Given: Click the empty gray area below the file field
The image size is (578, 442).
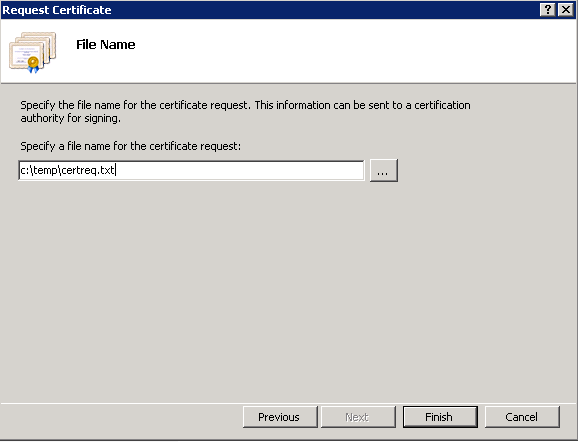Looking at the screenshot, I should click(x=288, y=291).
